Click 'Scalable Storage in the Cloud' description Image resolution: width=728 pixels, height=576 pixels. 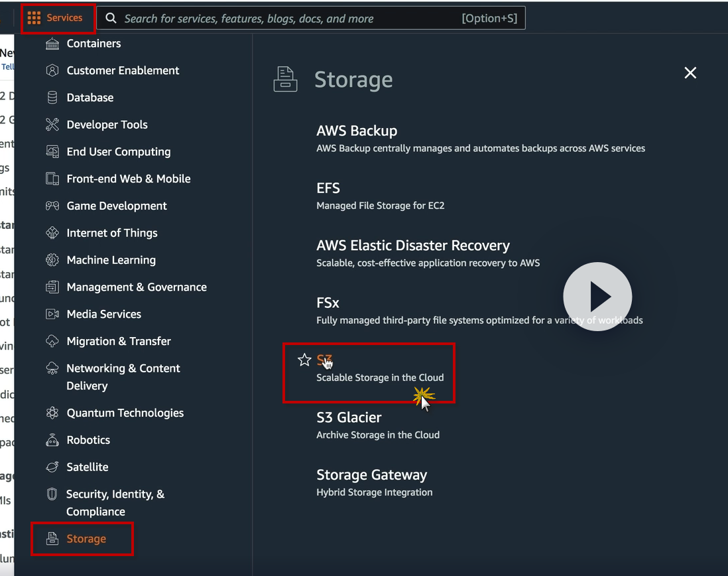[381, 378]
